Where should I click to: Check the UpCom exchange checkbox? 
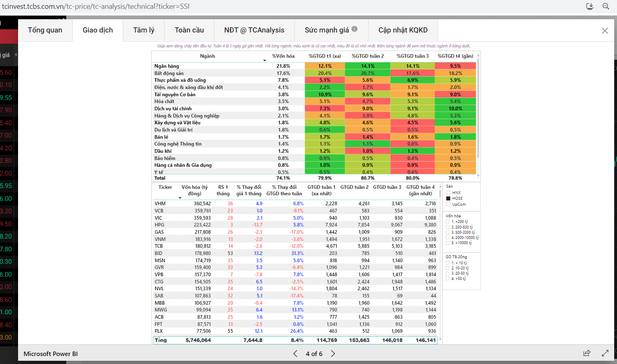tap(448, 204)
